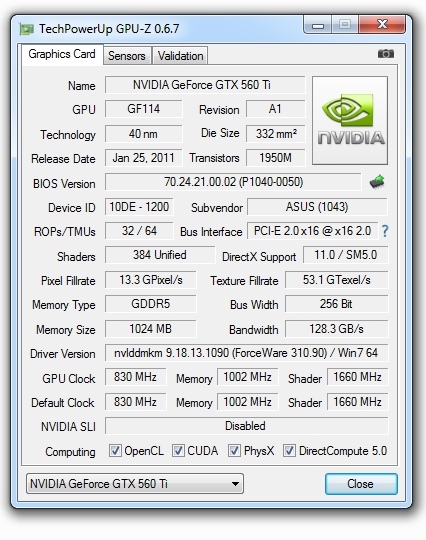The width and height of the screenshot is (426, 540).
Task: Click the Name field showing GTX 560 Ti
Action: (x=205, y=85)
